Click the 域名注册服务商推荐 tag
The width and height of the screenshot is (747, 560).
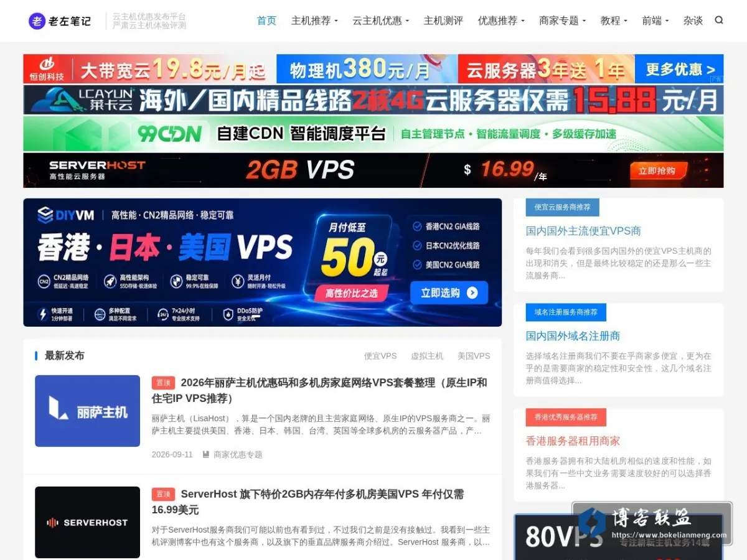tap(566, 312)
